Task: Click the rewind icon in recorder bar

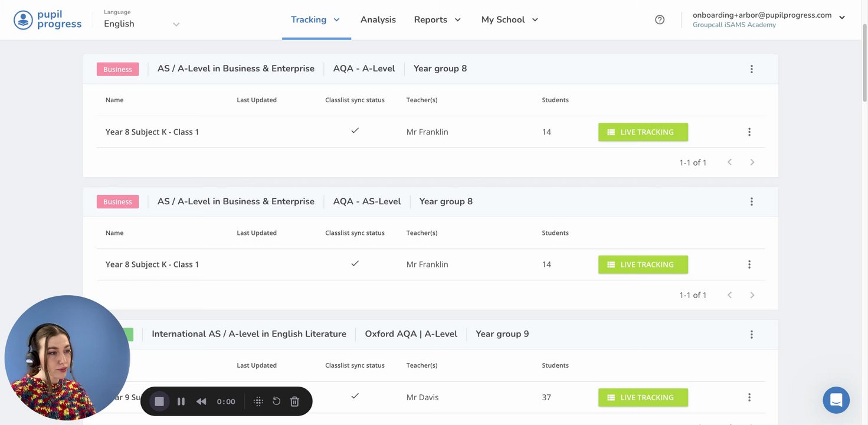Action: click(201, 401)
